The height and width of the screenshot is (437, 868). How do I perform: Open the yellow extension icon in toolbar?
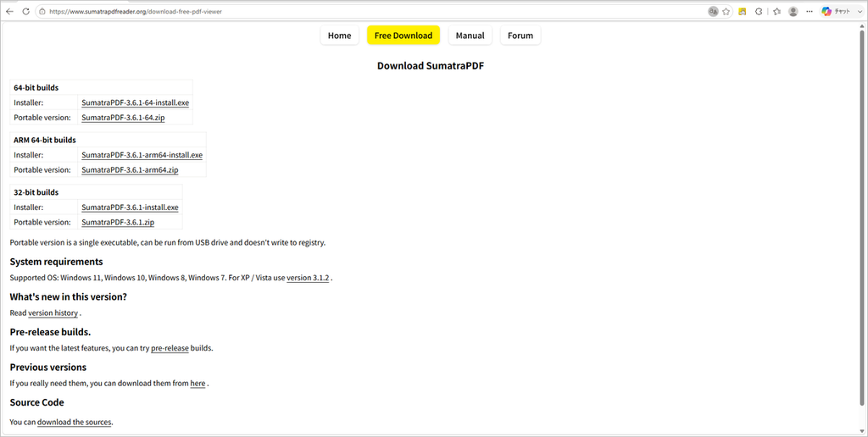[x=743, y=11]
